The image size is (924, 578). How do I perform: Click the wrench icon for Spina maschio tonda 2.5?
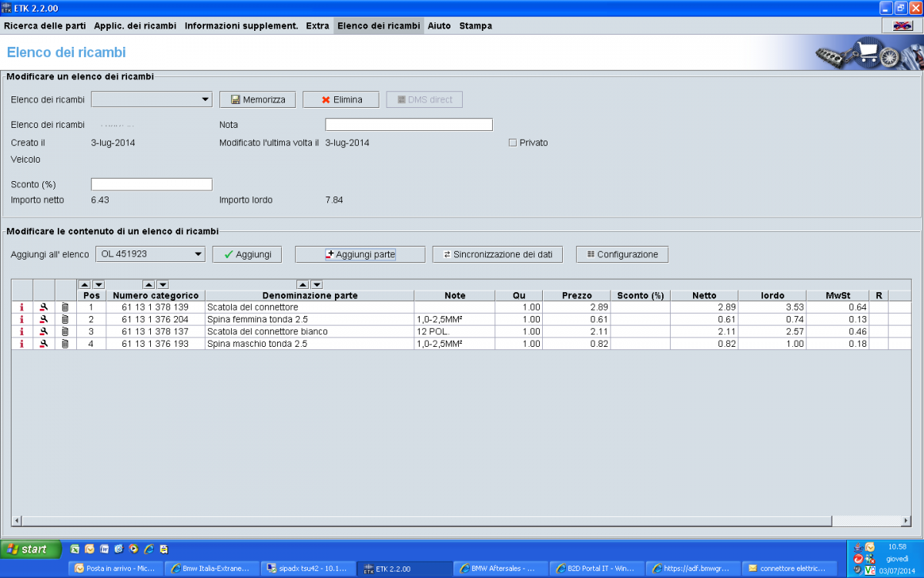pyautogui.click(x=44, y=344)
